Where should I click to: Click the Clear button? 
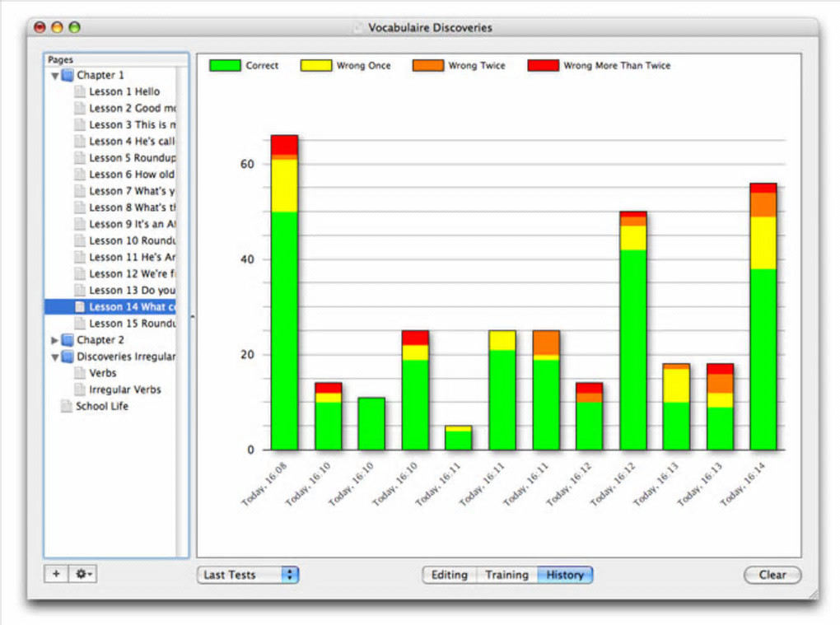pos(772,575)
